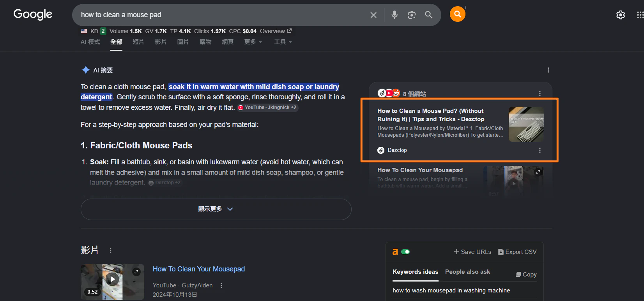Click the AI 摘要 sparkle icon
The image size is (644, 301).
click(x=86, y=70)
